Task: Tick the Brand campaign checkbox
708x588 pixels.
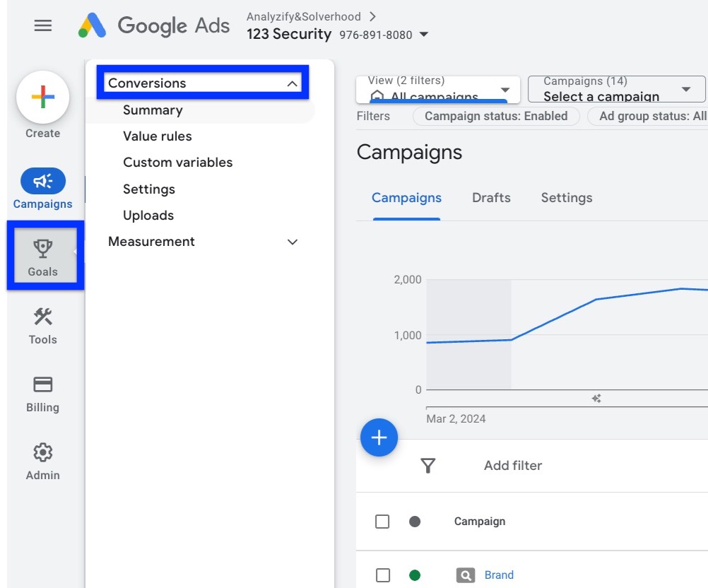Action: pyautogui.click(x=382, y=575)
